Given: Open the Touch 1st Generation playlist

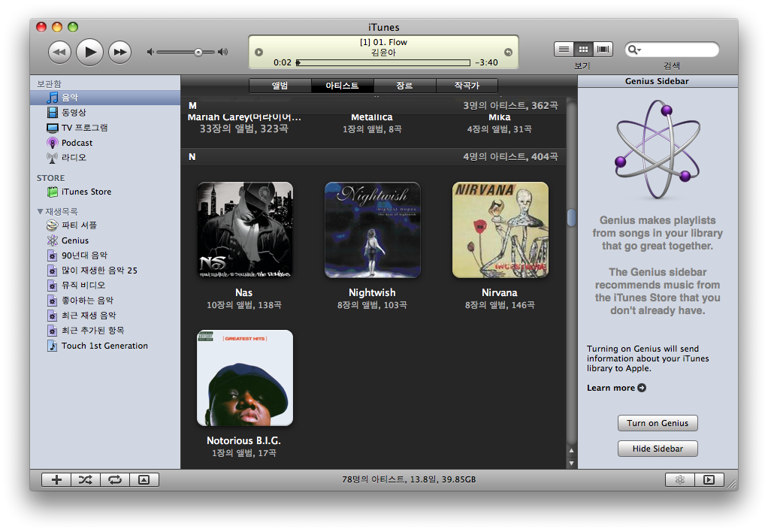Looking at the screenshot, I should 105,346.
